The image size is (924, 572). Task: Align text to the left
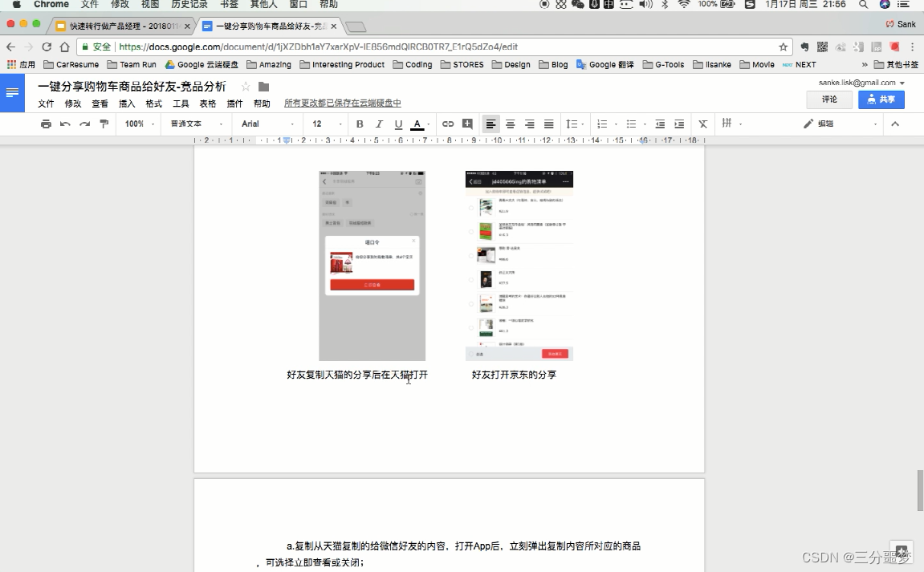[490, 124]
